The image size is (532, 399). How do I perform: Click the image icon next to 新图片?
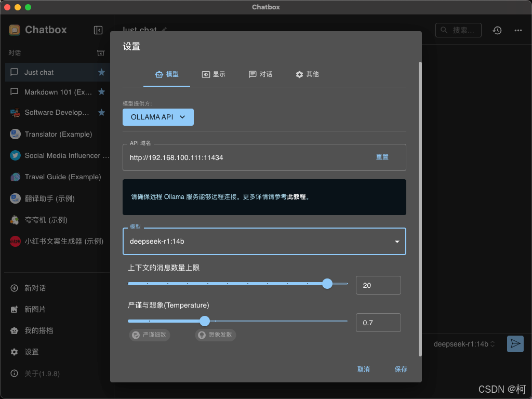(x=14, y=310)
